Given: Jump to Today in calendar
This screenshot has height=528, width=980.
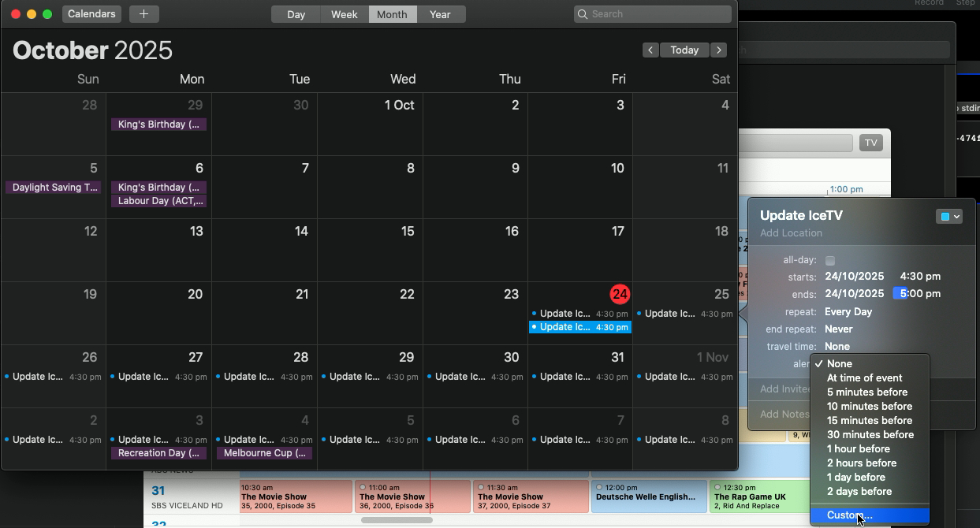Looking at the screenshot, I should (684, 50).
